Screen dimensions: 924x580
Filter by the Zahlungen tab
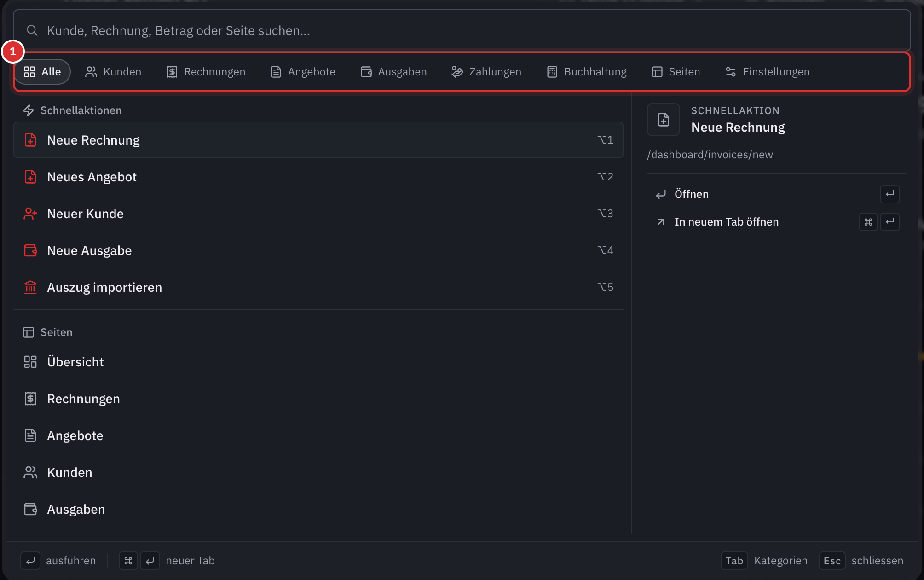pos(486,72)
